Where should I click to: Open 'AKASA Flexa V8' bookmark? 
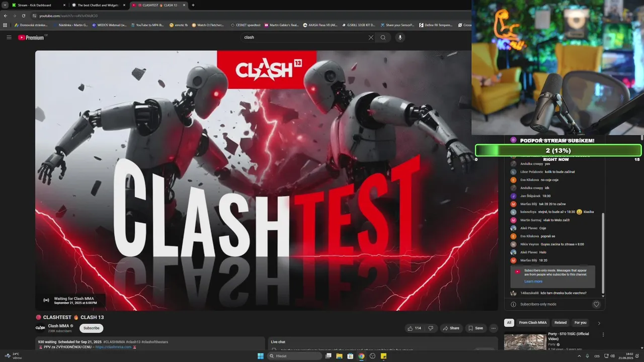coord(320,25)
